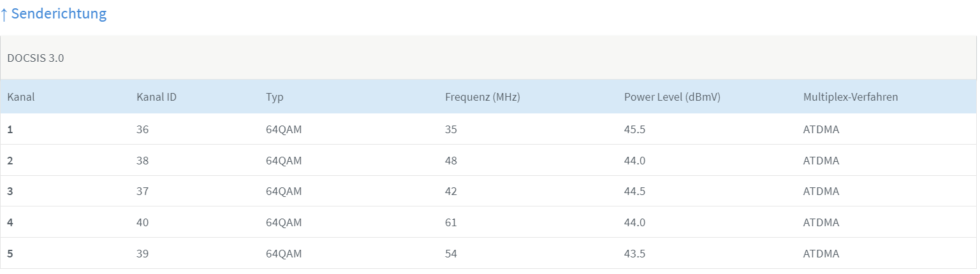Click Kanal ID 38 cell
The width and height of the screenshot is (980, 274).
coord(142,161)
